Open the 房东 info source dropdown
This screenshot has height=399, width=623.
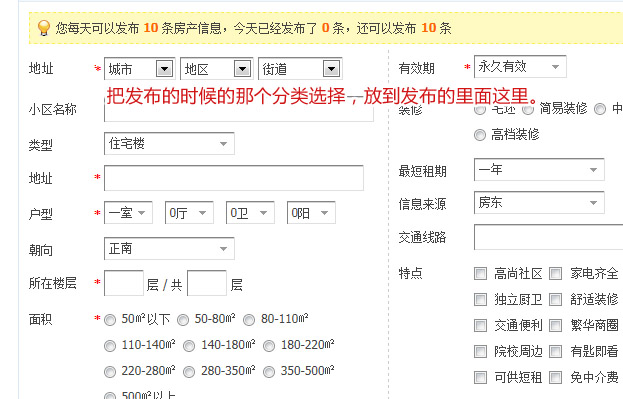[x=539, y=203]
